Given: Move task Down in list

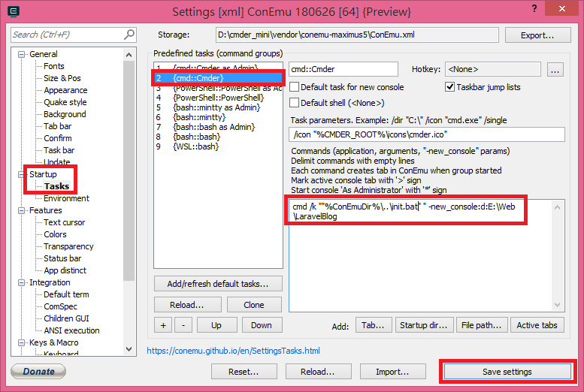Looking at the screenshot, I should click(262, 325).
